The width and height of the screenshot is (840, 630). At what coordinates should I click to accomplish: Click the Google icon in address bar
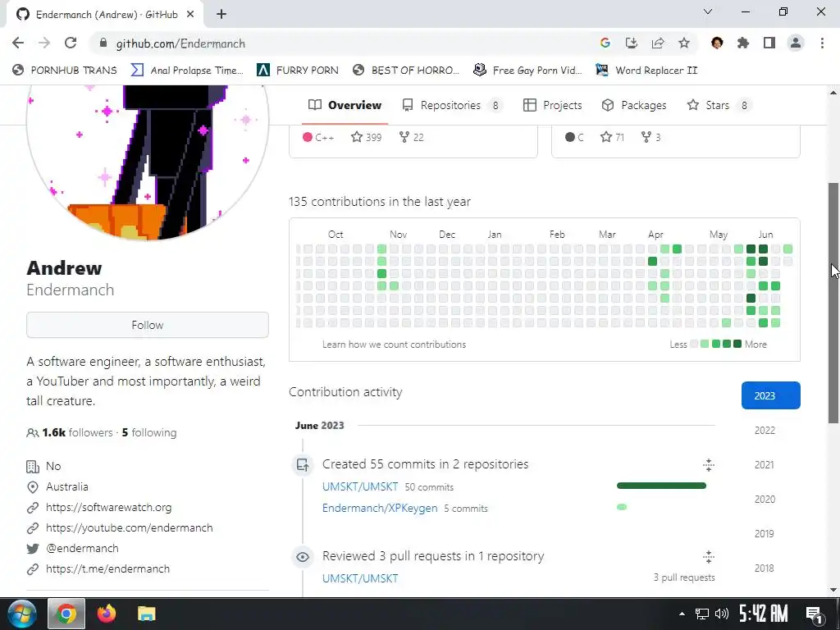point(605,43)
